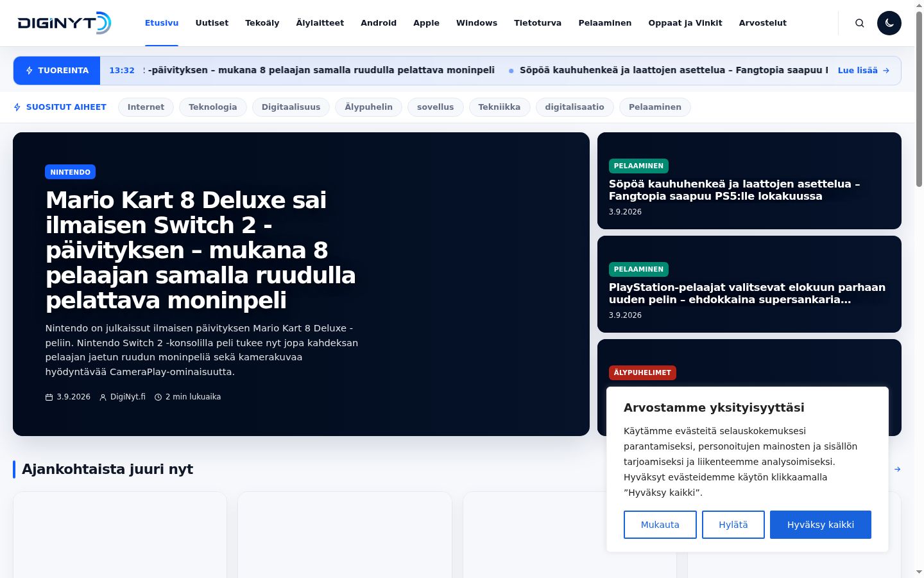Image resolution: width=924 pixels, height=578 pixels.
Task: Open the PlayStation-pelaajat article card
Action: pyautogui.click(x=749, y=285)
